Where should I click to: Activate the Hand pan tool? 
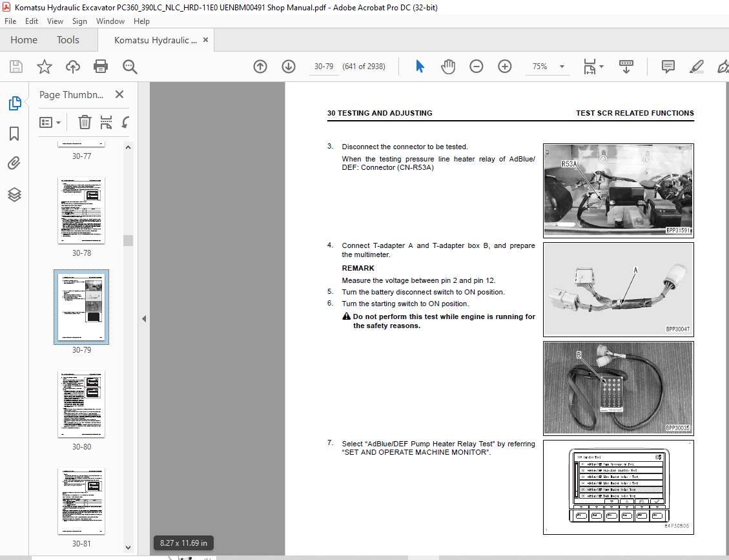pos(448,67)
